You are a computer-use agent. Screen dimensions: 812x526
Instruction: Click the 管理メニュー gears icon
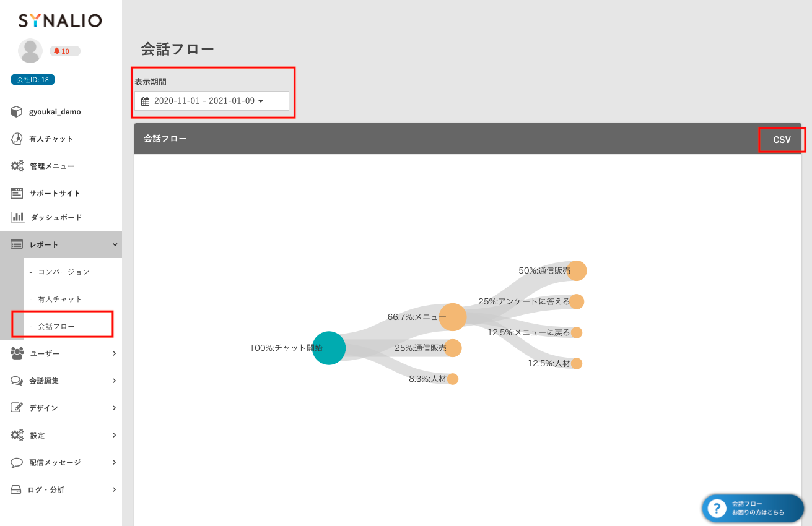pos(17,166)
